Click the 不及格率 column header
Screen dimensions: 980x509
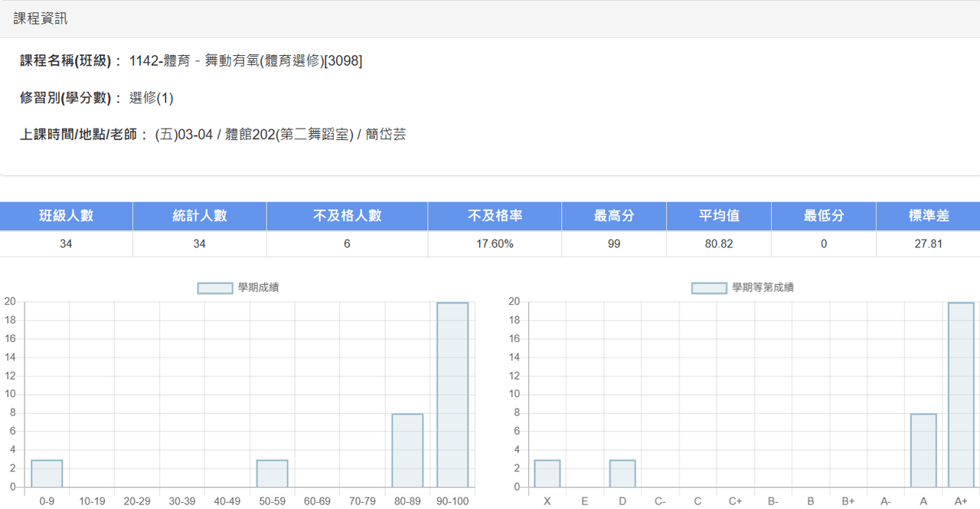pyautogui.click(x=495, y=216)
